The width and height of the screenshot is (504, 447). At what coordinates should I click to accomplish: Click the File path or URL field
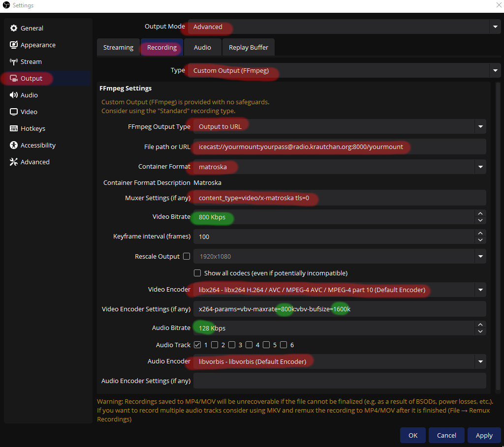(x=340, y=147)
